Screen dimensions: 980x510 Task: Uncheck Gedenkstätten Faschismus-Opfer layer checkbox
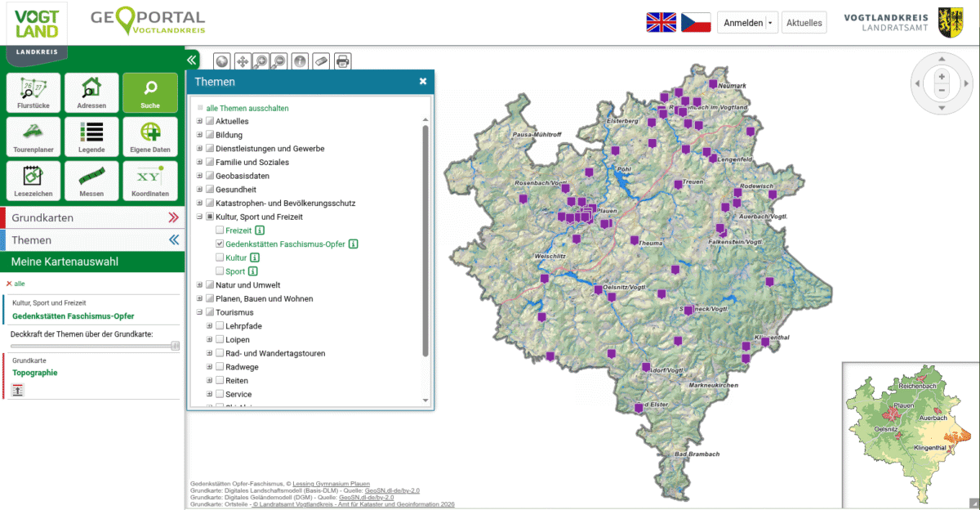pos(220,244)
